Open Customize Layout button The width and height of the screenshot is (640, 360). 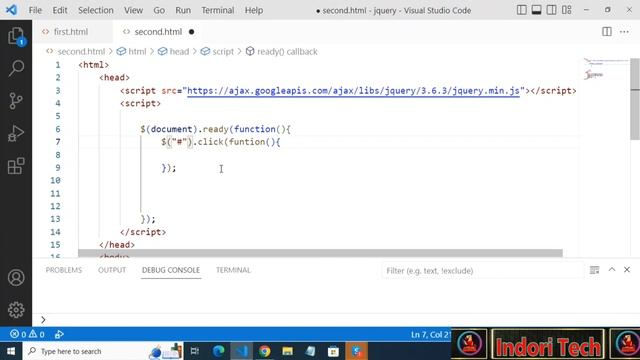(567, 10)
